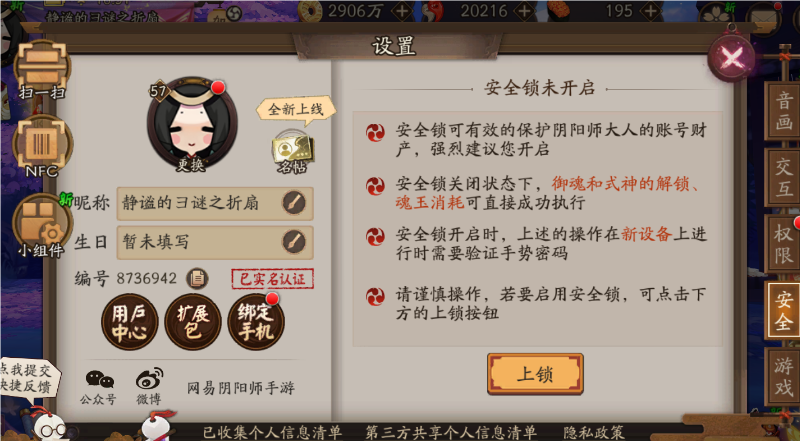Click the 上锁 lock button
Image resolution: width=800 pixels, height=441 pixels.
click(535, 374)
